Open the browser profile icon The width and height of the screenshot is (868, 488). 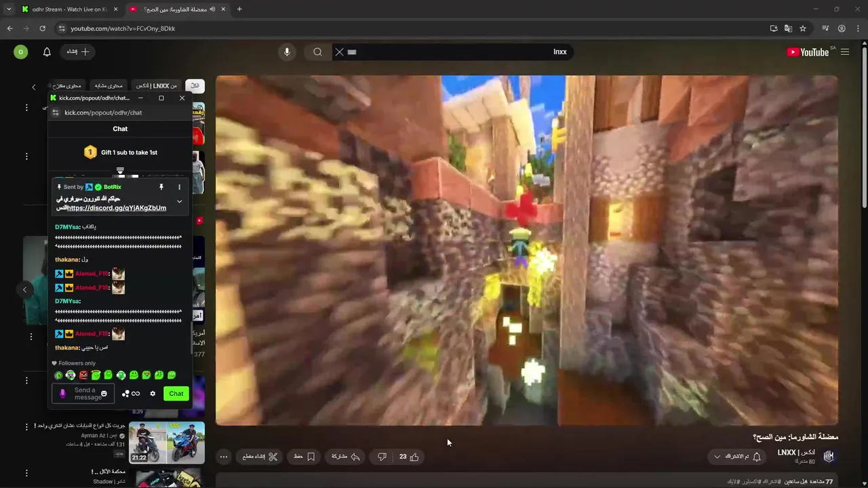(x=842, y=28)
